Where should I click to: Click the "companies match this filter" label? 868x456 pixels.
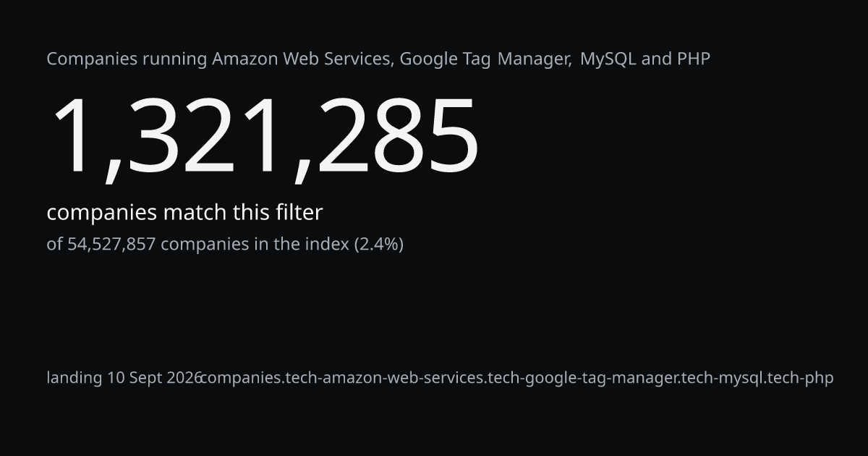(x=184, y=213)
